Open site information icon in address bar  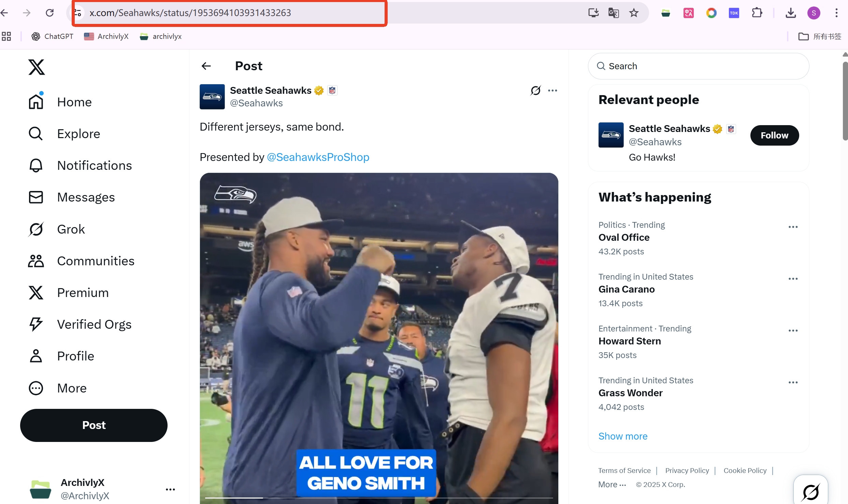click(x=78, y=13)
